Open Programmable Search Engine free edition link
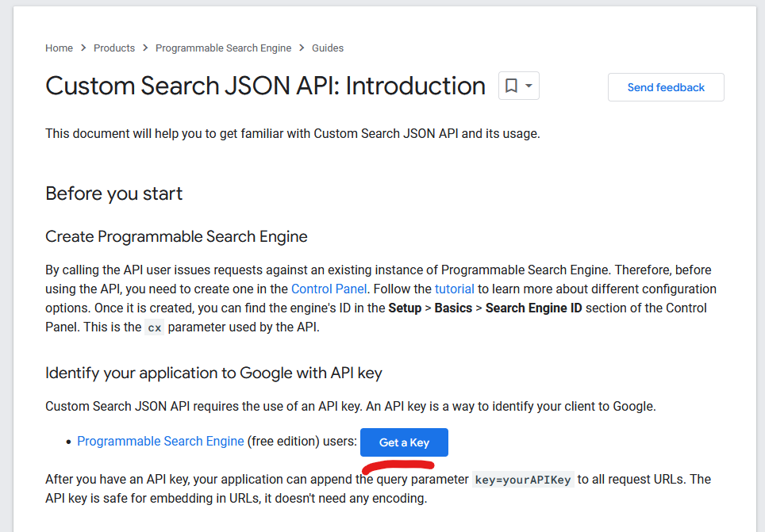This screenshot has width=765, height=532. tap(160, 442)
